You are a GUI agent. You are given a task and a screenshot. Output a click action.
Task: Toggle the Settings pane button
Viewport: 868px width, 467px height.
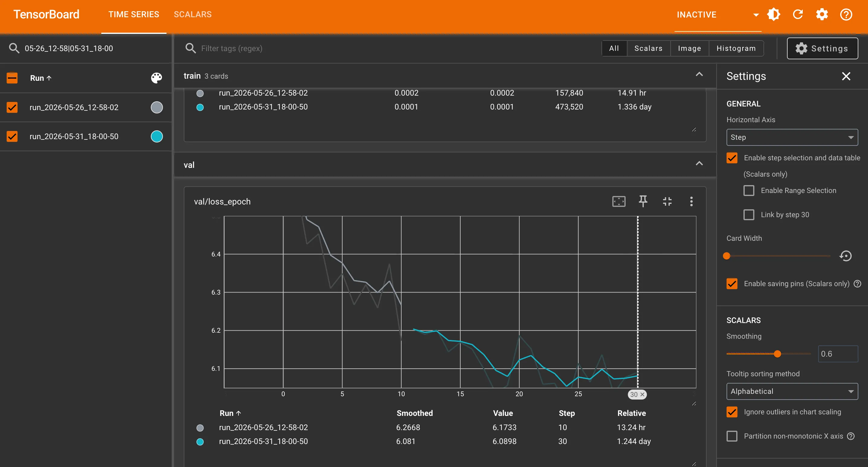pyautogui.click(x=822, y=48)
